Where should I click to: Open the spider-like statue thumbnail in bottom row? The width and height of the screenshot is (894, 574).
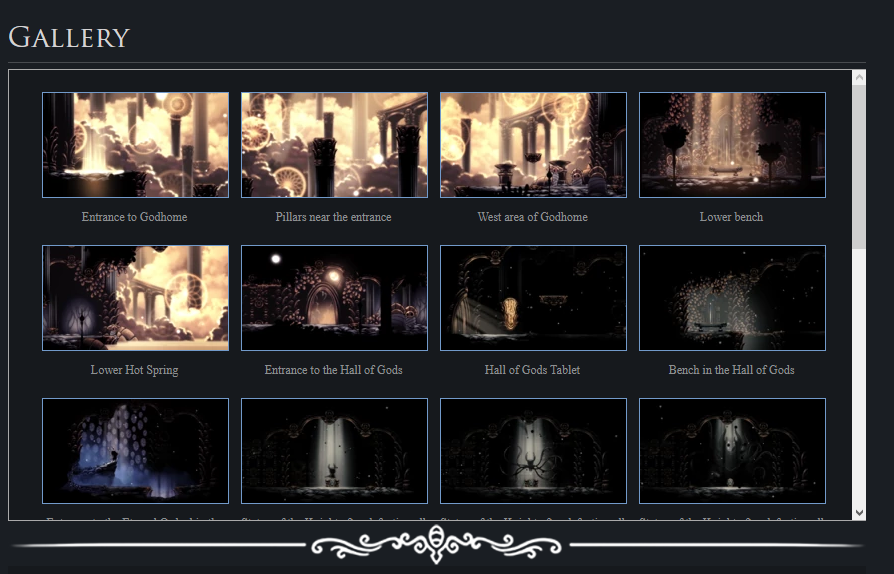pyautogui.click(x=533, y=451)
